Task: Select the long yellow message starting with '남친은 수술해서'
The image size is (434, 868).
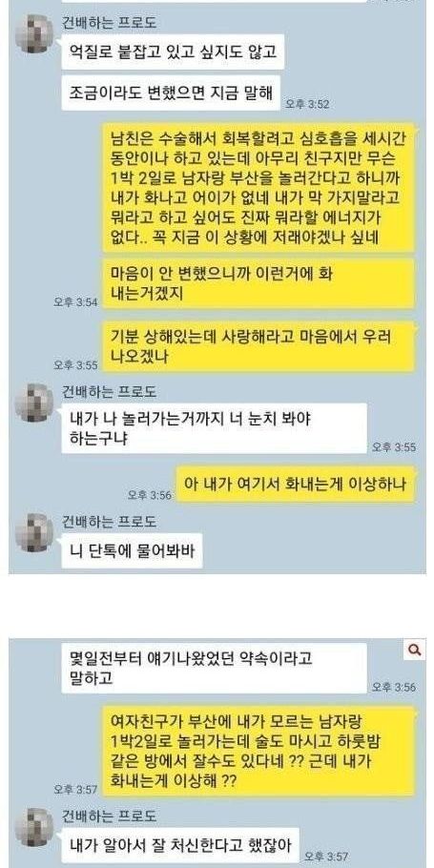Action: point(258,188)
